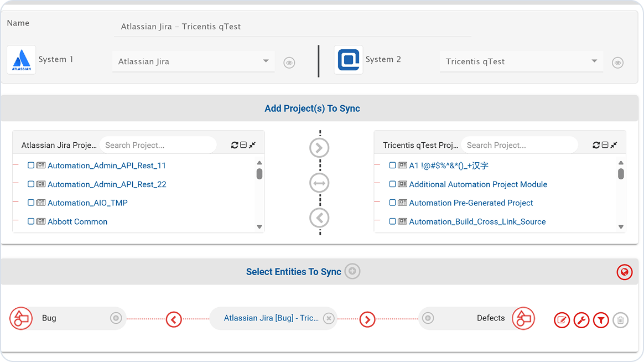
Task: Click the forward sync direction arrow between project lists
Action: click(x=320, y=148)
